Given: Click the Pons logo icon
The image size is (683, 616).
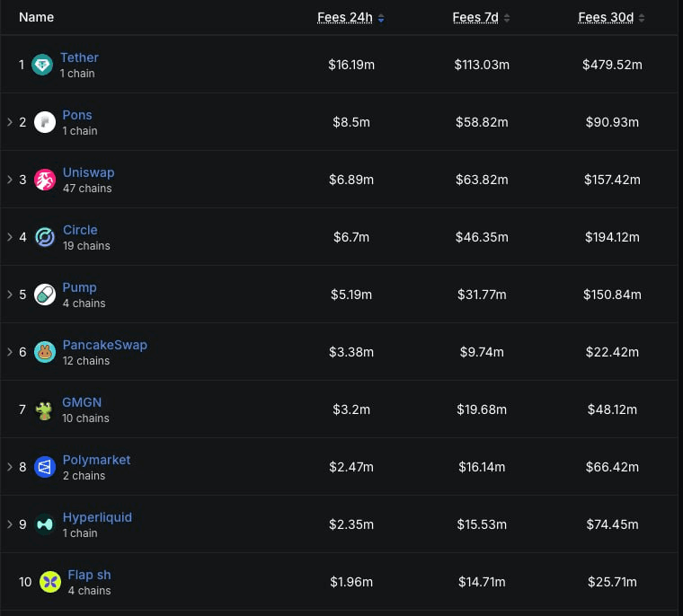Looking at the screenshot, I should [45, 122].
